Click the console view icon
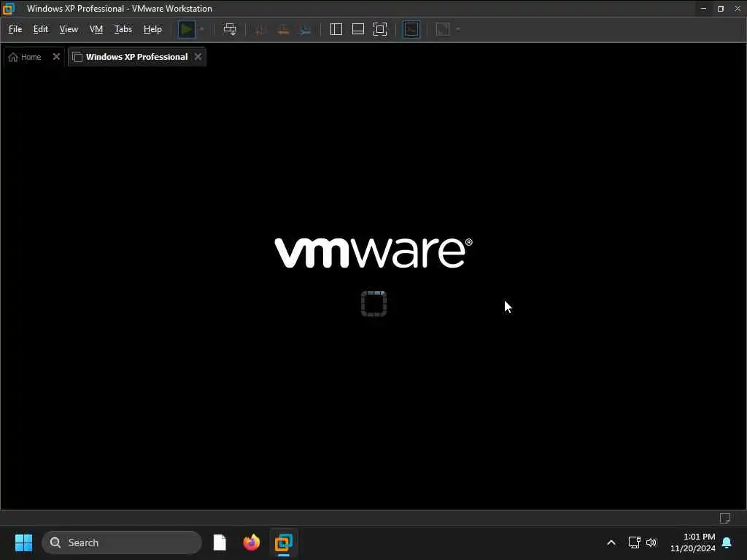Screen dimensions: 747x560 (411, 29)
